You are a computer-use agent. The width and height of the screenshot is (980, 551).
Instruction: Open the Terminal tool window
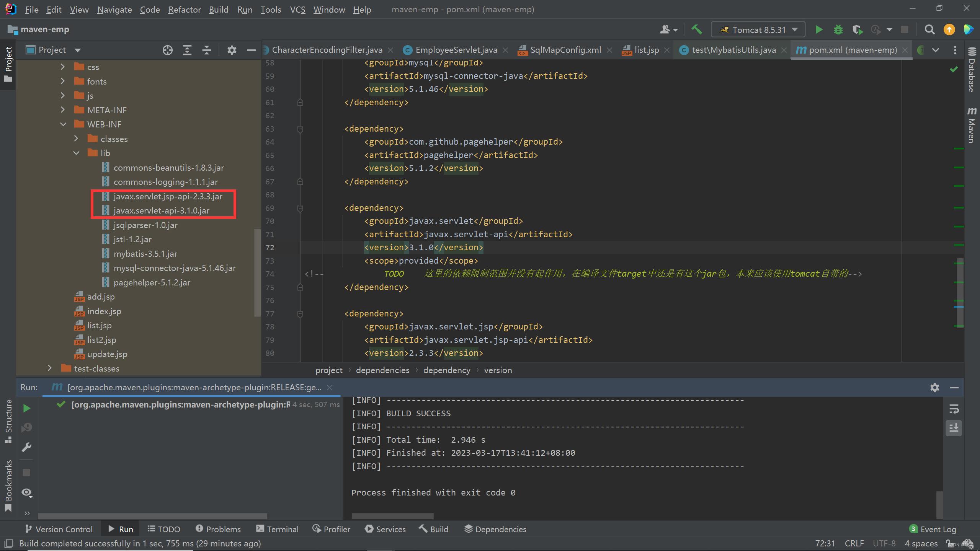coord(278,529)
